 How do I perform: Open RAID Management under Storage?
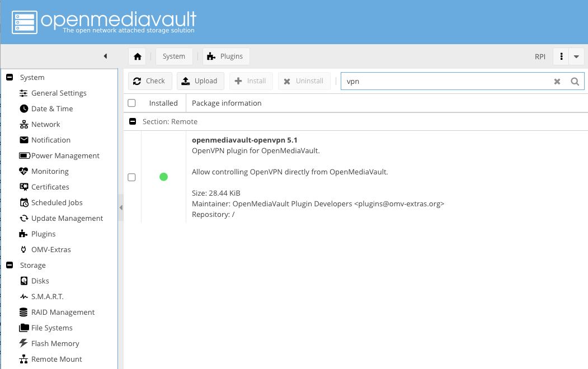click(63, 313)
